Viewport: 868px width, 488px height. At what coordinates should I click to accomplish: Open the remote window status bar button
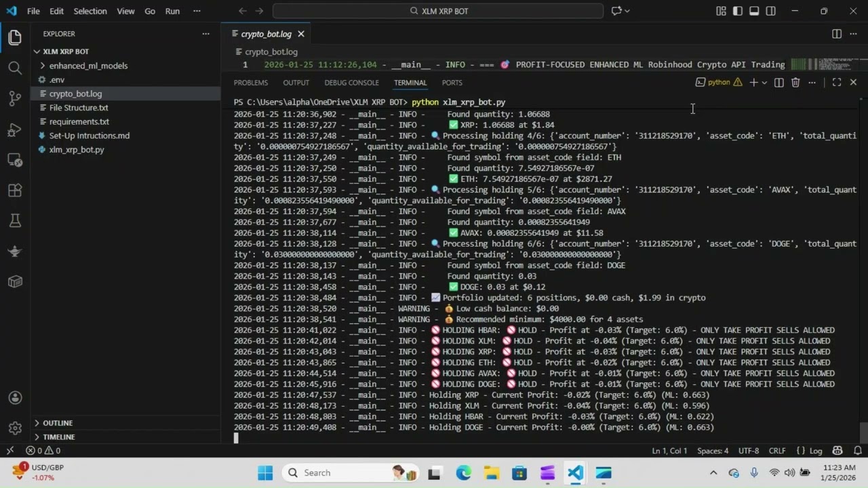pos(10,451)
